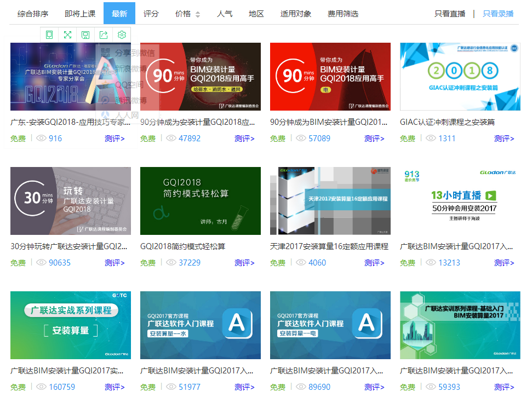Click the eye icon beside view count 916
The height and width of the screenshot is (409, 532).
pos(41,138)
